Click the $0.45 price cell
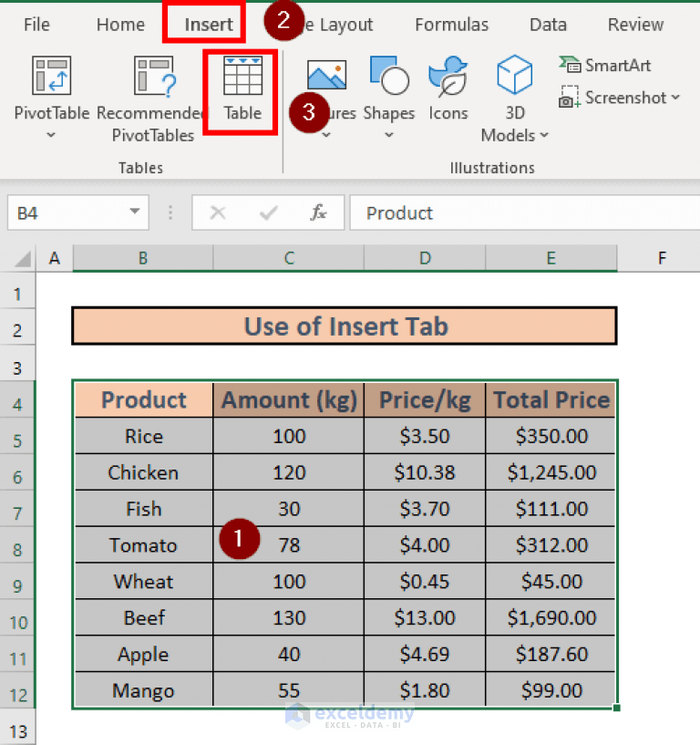 425,582
